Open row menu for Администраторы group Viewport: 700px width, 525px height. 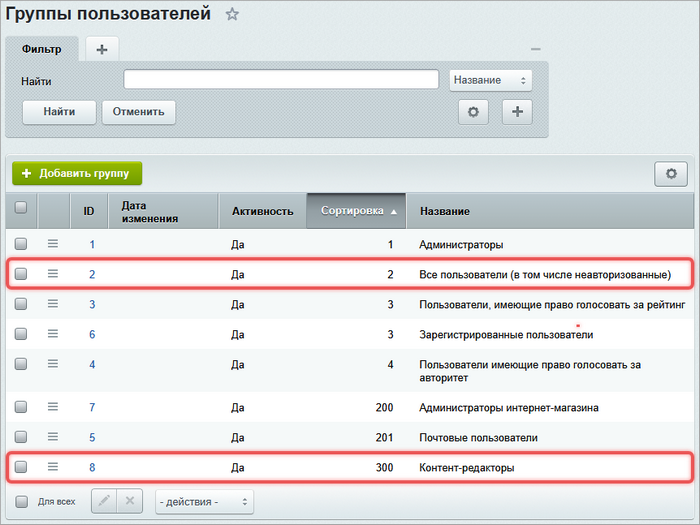pos(53,244)
